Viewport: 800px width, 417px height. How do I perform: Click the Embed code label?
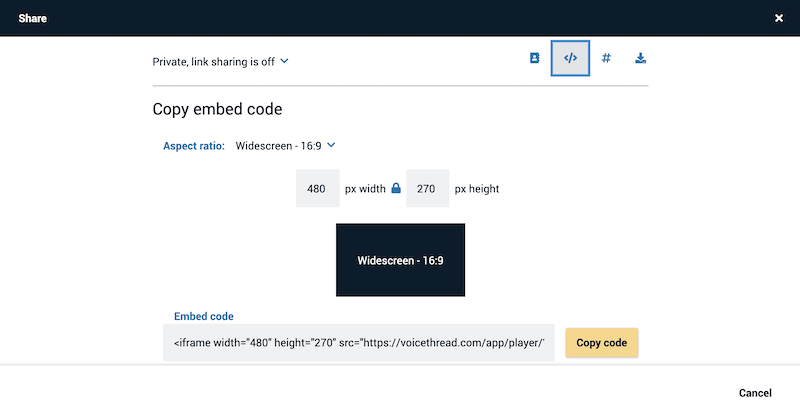[204, 316]
